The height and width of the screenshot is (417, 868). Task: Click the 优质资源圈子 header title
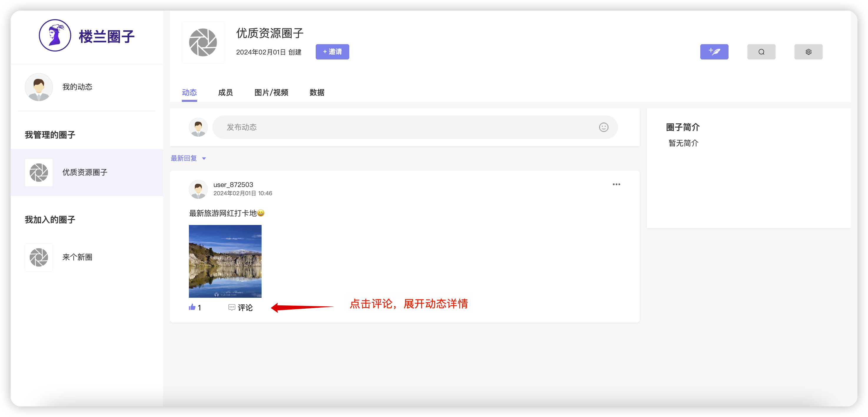click(x=270, y=33)
